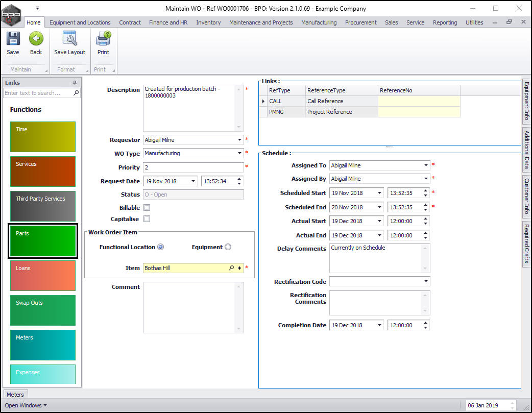Click the Save icon in the ribbon

13,39
